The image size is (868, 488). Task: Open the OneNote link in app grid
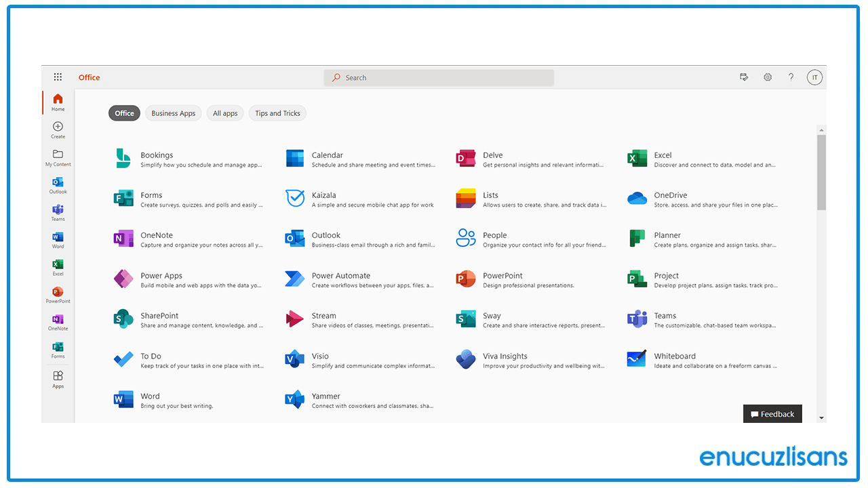(157, 235)
